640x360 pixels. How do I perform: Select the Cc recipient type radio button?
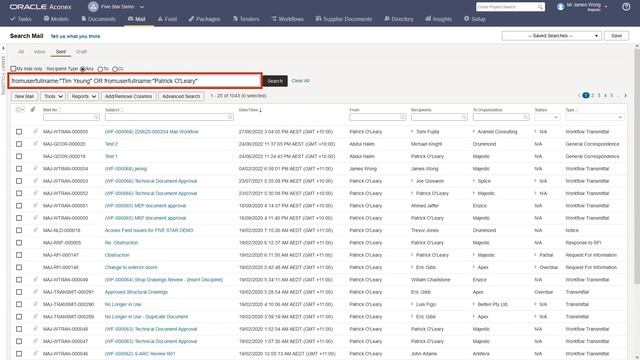coord(115,69)
